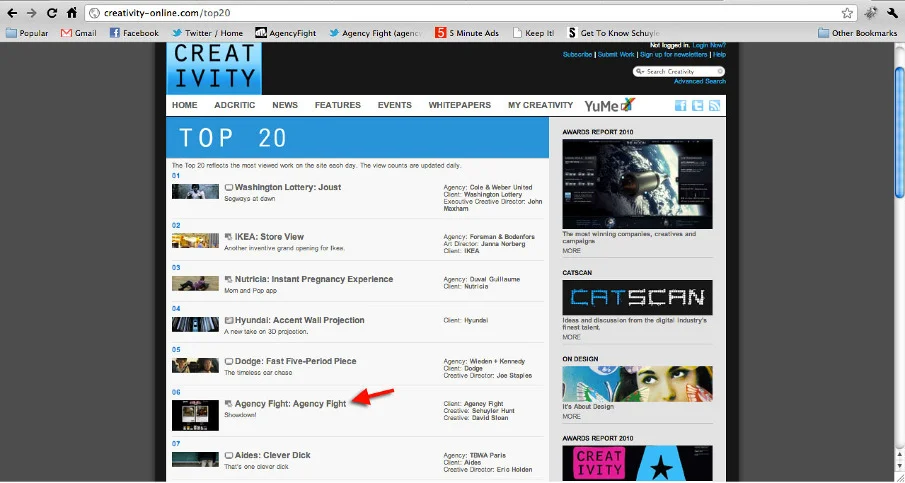Click the Creativity Twitter icon
905x483 pixels.
[698, 105]
